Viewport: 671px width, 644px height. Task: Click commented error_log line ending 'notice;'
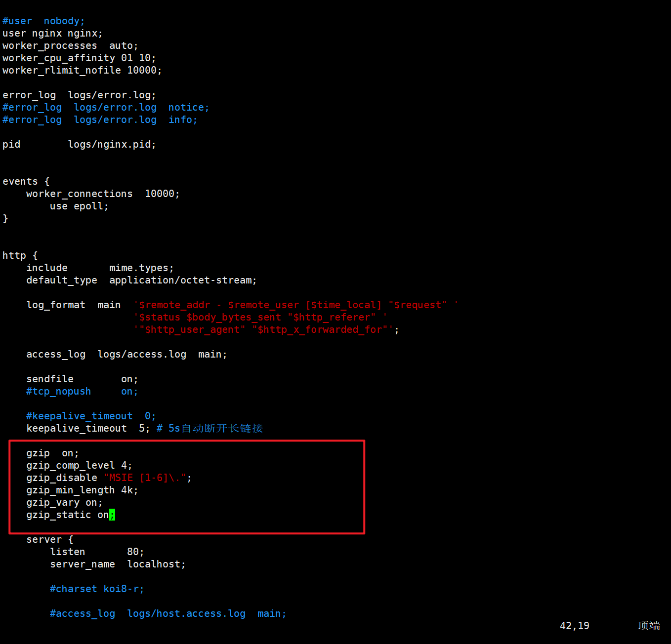[x=106, y=108]
